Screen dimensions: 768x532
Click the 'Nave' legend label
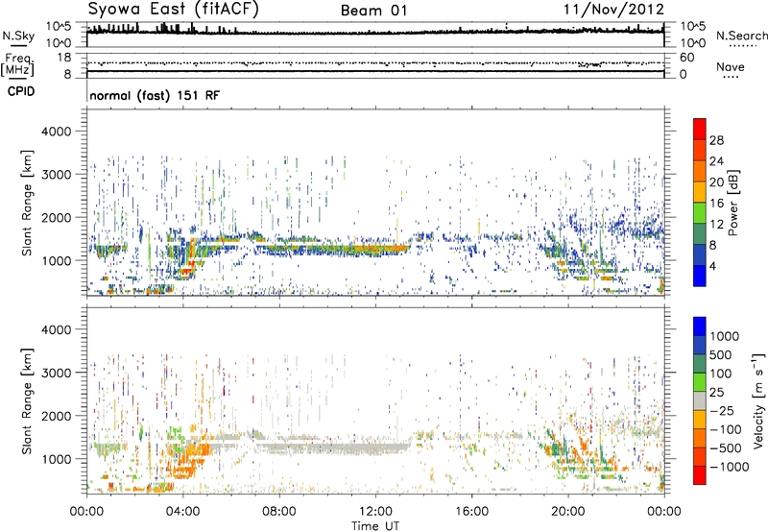click(x=731, y=66)
